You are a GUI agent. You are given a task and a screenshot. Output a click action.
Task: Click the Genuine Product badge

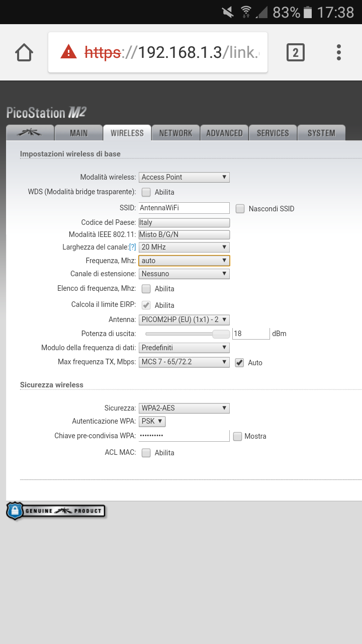56,511
